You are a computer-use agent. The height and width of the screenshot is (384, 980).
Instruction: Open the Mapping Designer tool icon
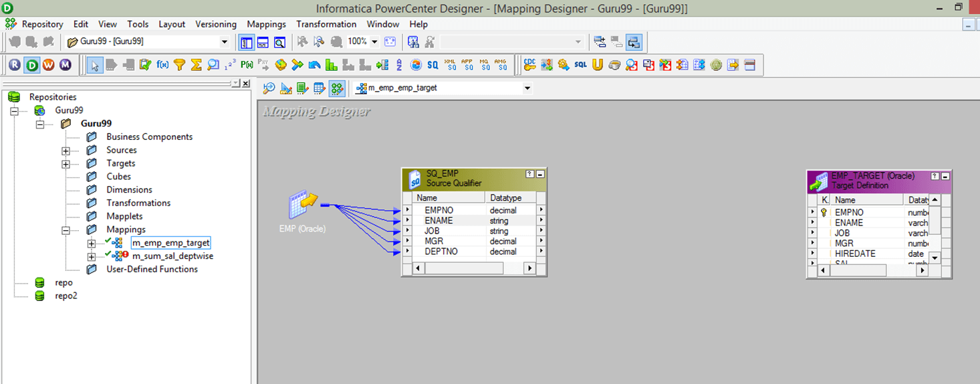[337, 88]
